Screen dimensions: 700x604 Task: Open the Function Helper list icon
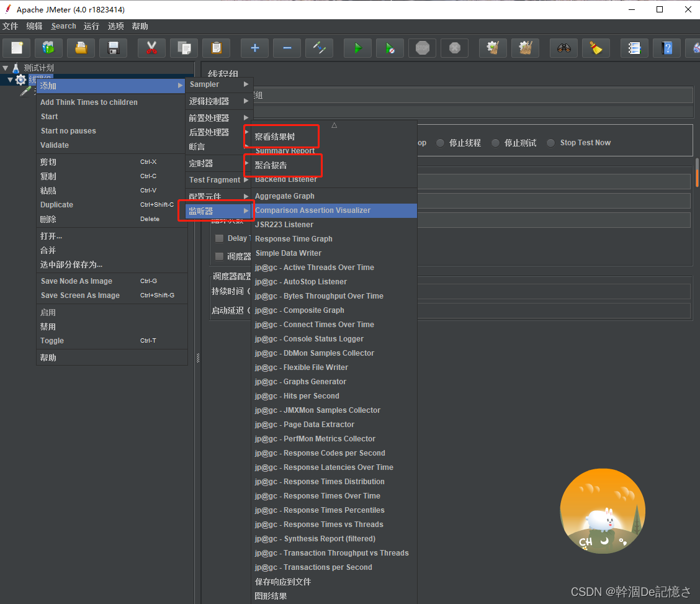click(634, 48)
